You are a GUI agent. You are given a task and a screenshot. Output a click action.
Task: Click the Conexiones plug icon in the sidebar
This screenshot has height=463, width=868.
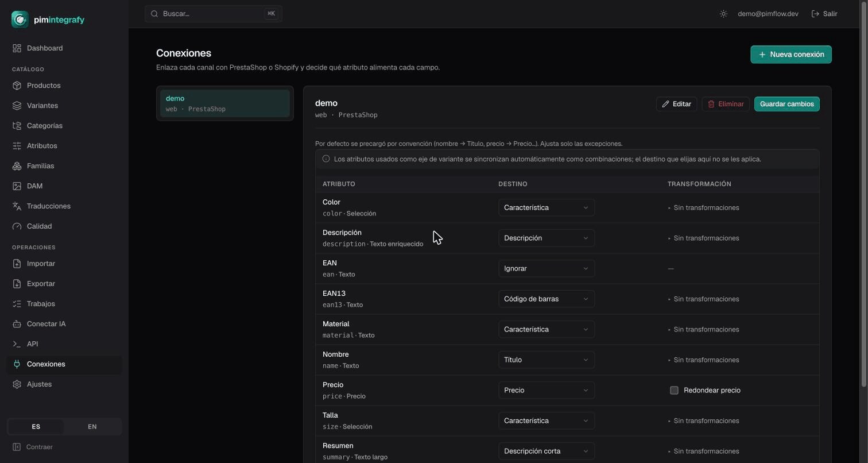[x=17, y=364]
